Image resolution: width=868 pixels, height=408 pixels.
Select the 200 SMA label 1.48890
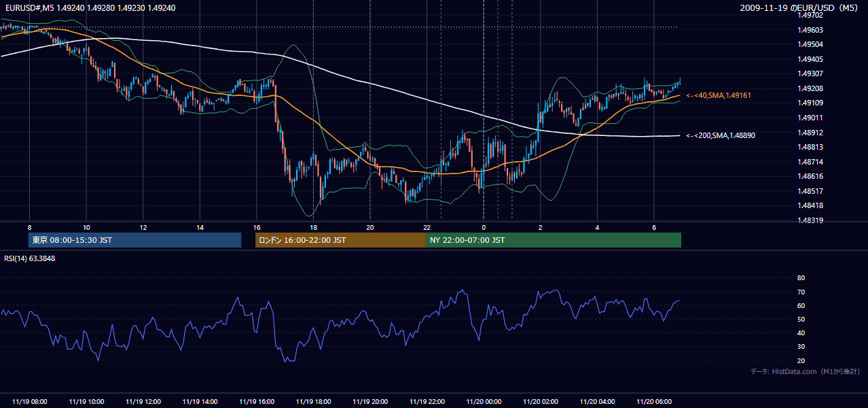[x=721, y=135]
